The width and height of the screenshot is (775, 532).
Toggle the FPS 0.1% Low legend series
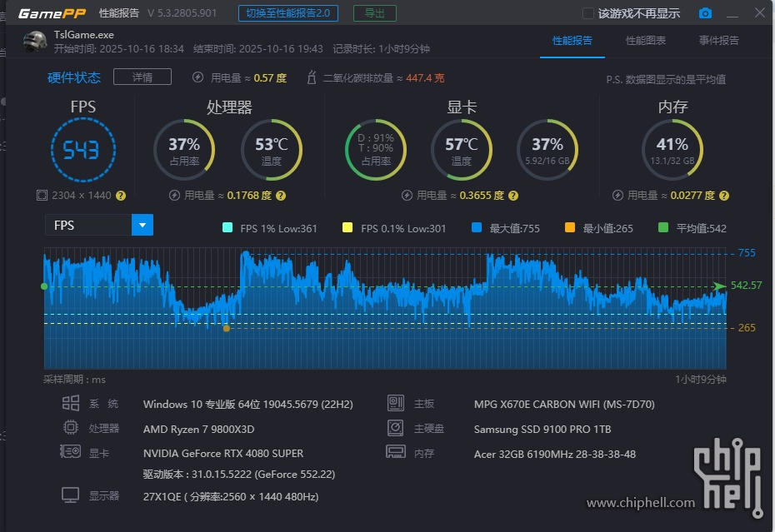(347, 228)
